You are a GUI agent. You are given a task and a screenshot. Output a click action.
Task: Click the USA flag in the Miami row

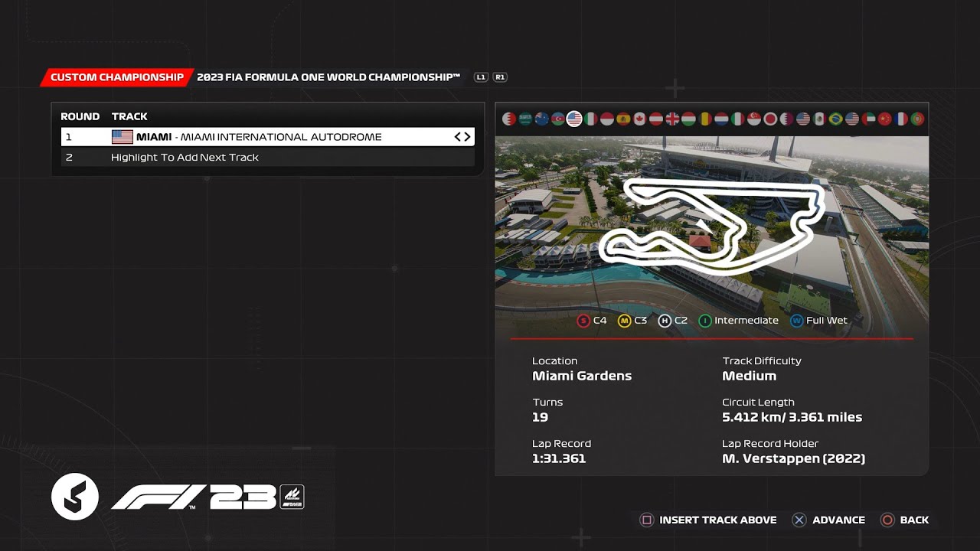click(122, 137)
